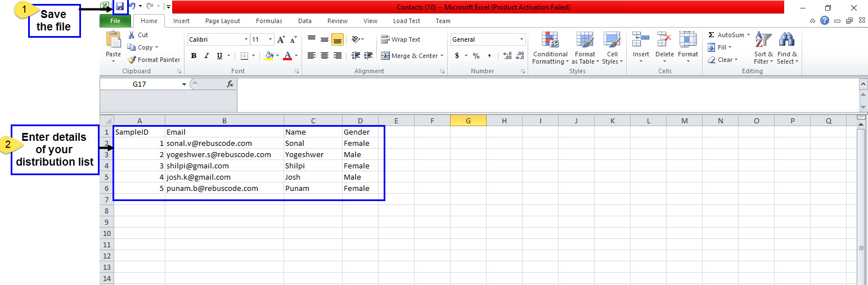Expand the formula bar
Screen dimensions: 868x285
[863, 83]
